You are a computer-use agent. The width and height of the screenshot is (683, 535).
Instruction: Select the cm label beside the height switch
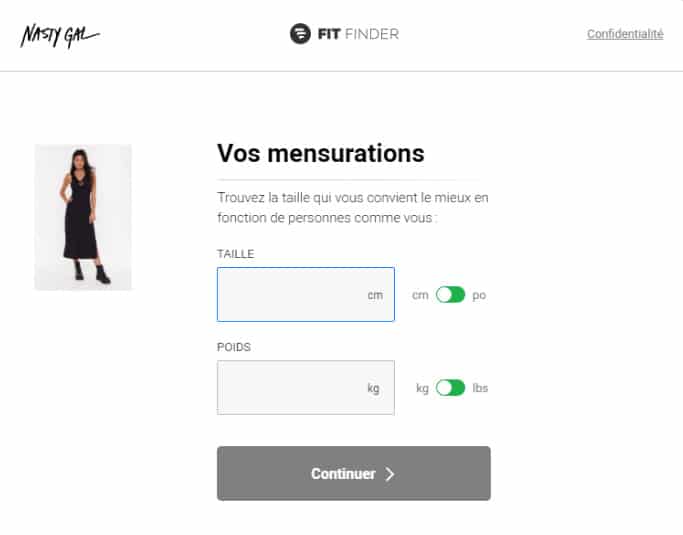(x=420, y=295)
